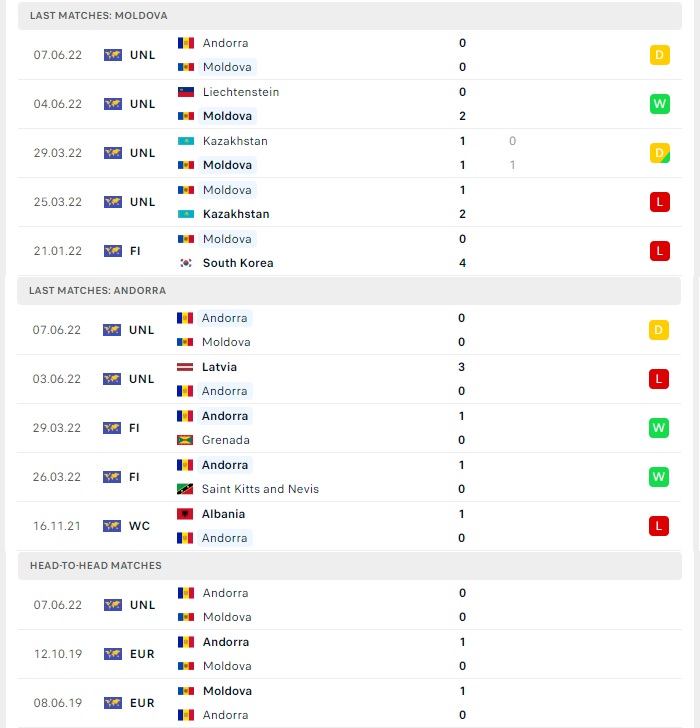This screenshot has height=728, width=700.
Task: Click the world map icon beside WC on 16.11.21
Action: [112, 526]
